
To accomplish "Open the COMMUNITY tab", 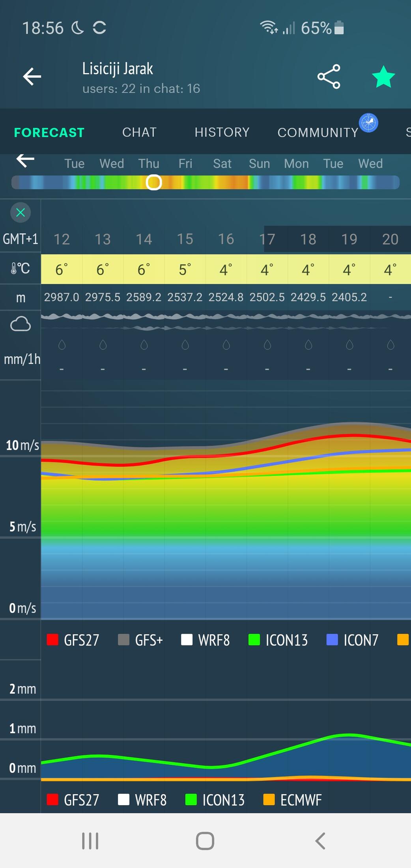I will click(x=318, y=133).
